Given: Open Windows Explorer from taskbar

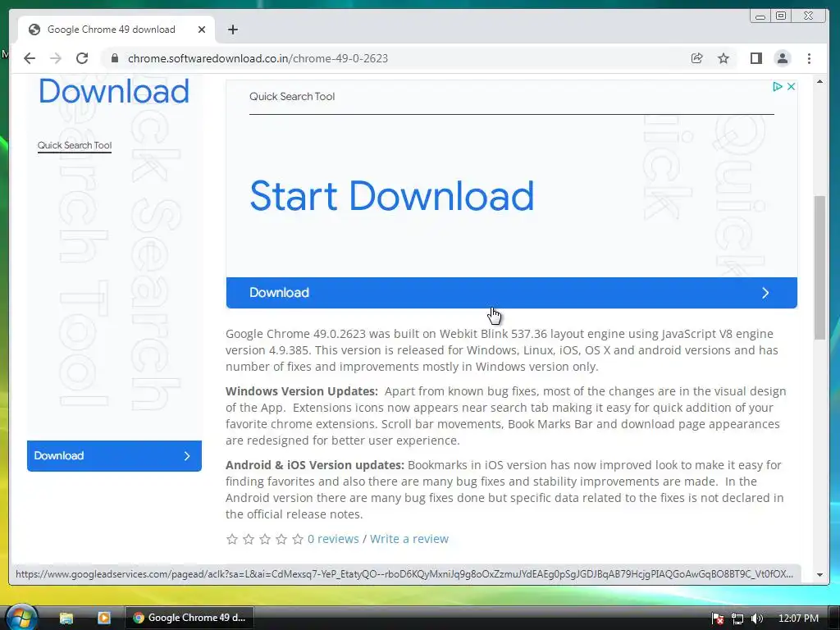Looking at the screenshot, I should tap(66, 618).
